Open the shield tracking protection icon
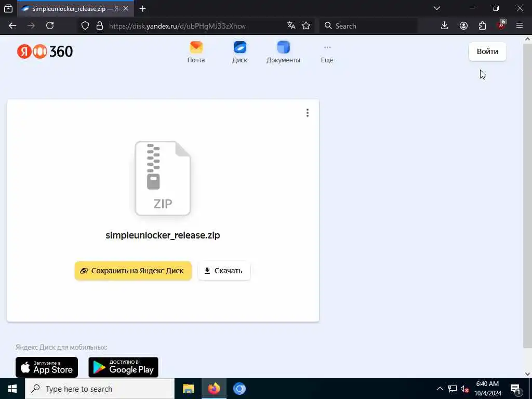The width and height of the screenshot is (532, 399). click(85, 26)
